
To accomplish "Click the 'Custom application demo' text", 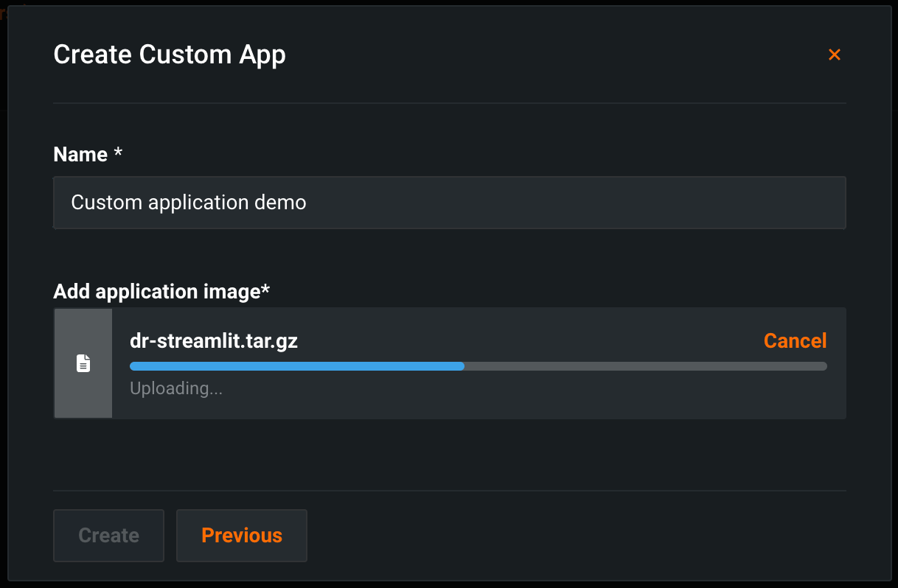I will point(188,202).
